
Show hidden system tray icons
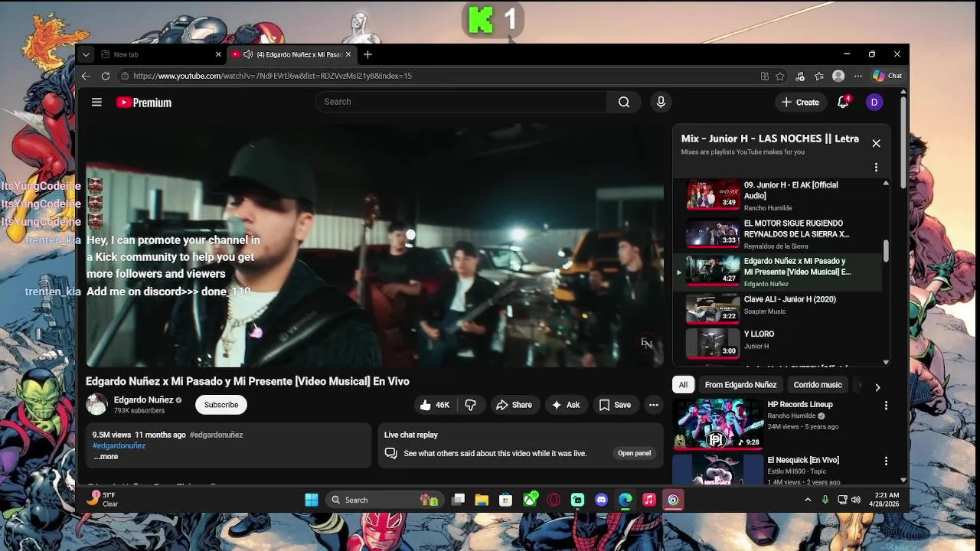807,500
